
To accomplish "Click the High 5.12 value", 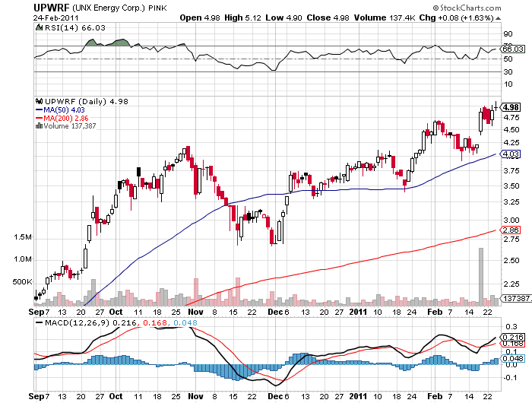I will (242, 17).
